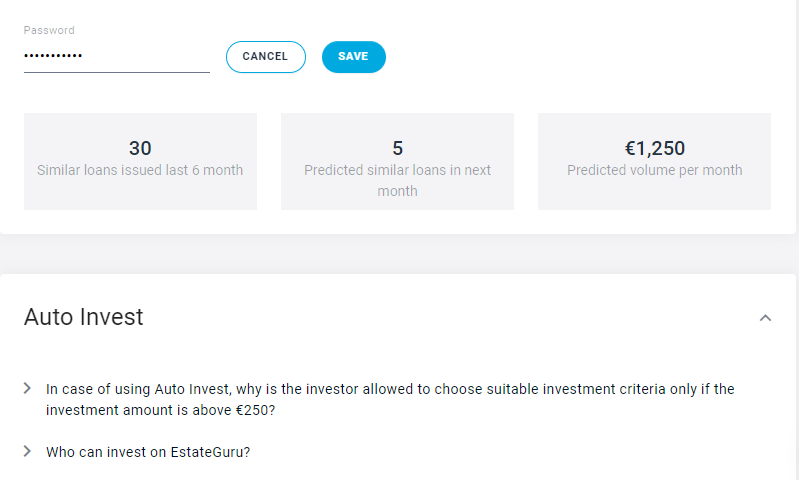Click 'Similar loans issued last 6 month' caption
Screen dimensions: 799x480
(x=140, y=170)
